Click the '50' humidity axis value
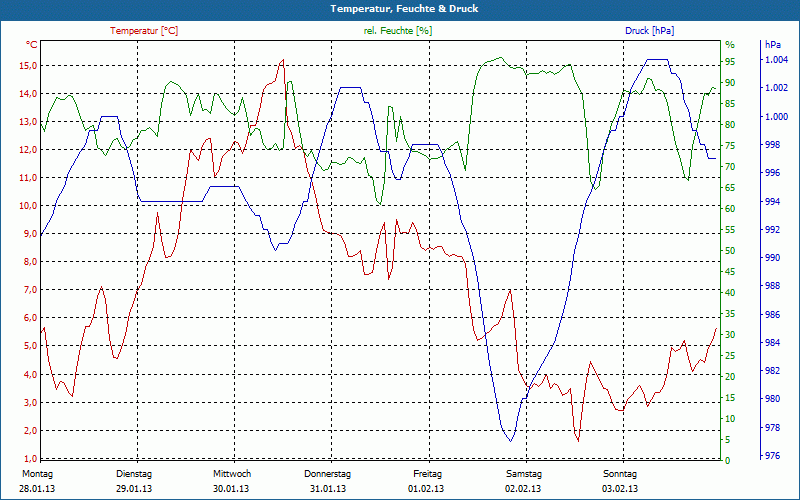Screen dimensions: 800x500 pyautogui.click(x=730, y=251)
